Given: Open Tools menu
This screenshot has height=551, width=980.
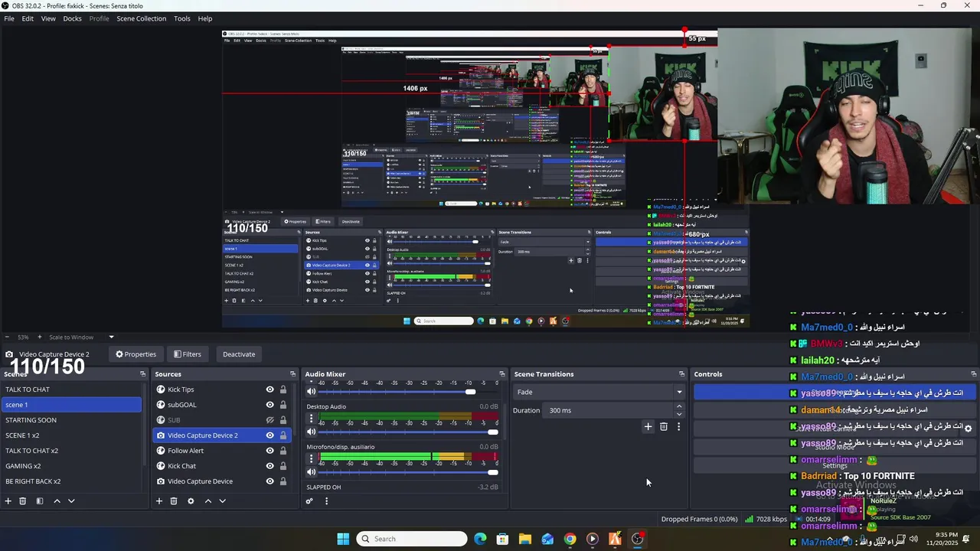Looking at the screenshot, I should [x=182, y=18].
